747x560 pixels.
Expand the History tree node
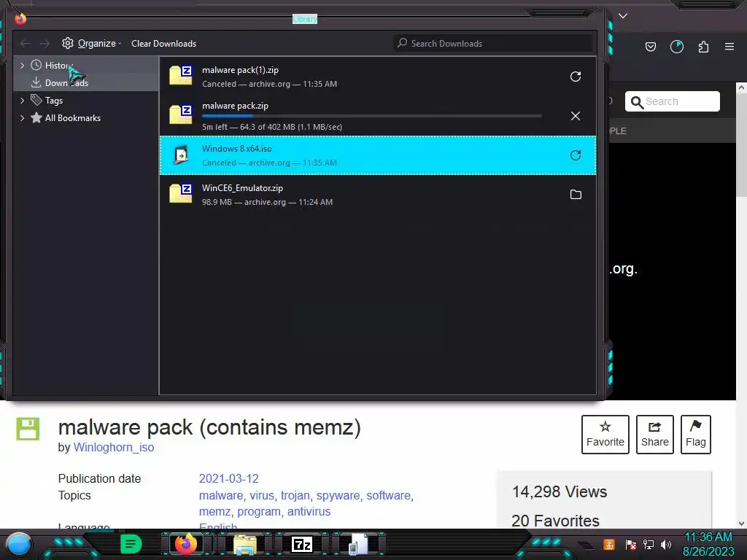22,65
